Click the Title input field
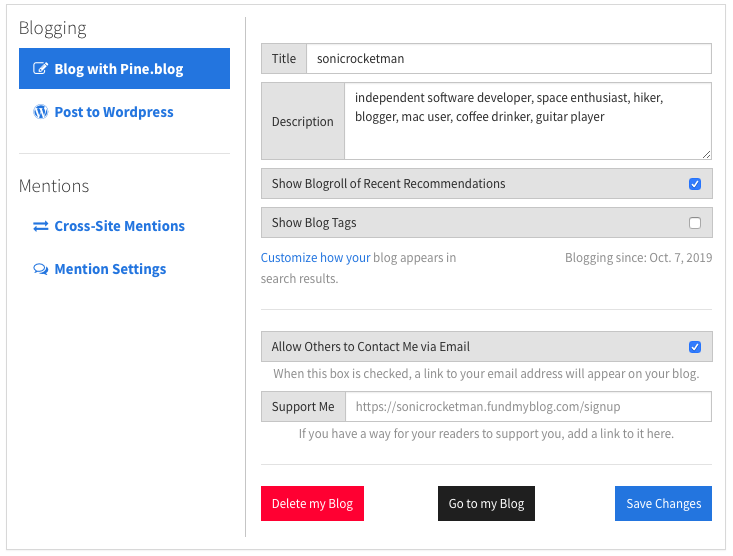The width and height of the screenshot is (733, 556). click(509, 58)
